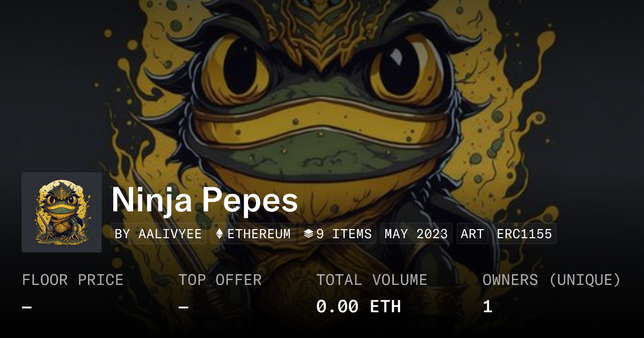The image size is (644, 338).
Task: Click the stacked layers icon beside 9 ITEMS
Action: click(308, 234)
